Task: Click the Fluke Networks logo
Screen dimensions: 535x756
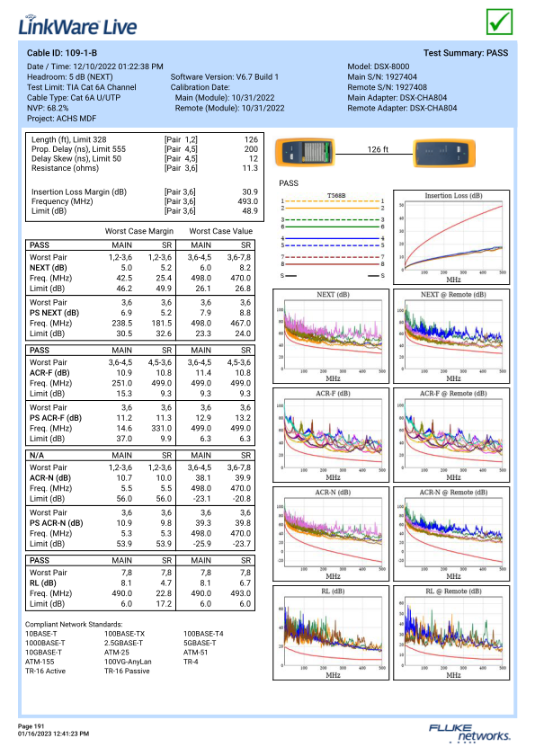Action: pos(469,733)
